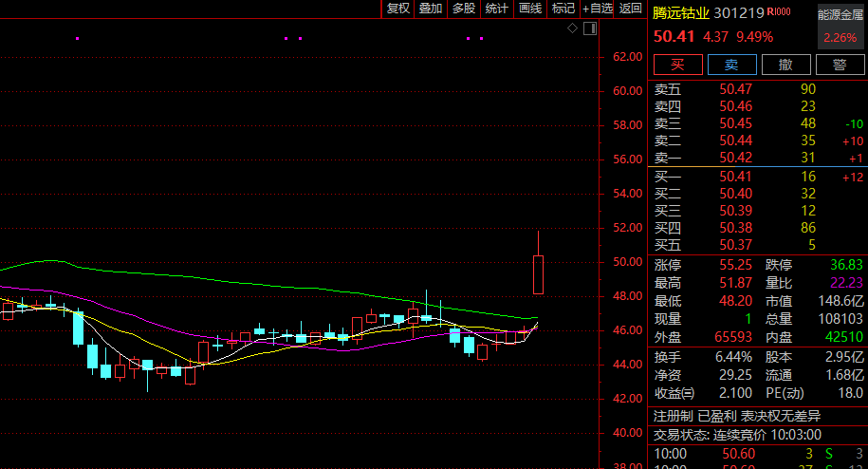868x469 pixels.
Task: Toggle the side panel layout icon
Action: point(588,29)
